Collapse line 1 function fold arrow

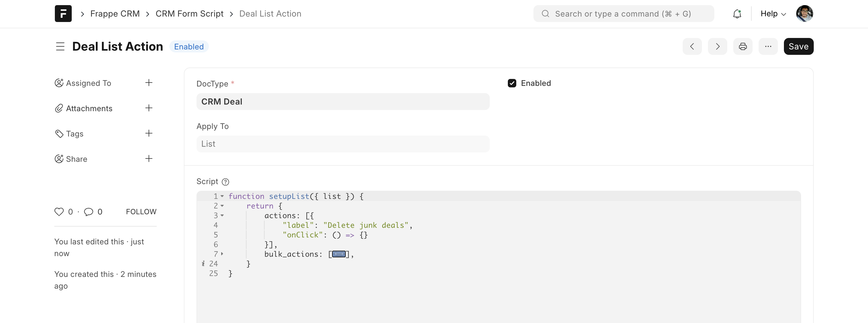[222, 196]
